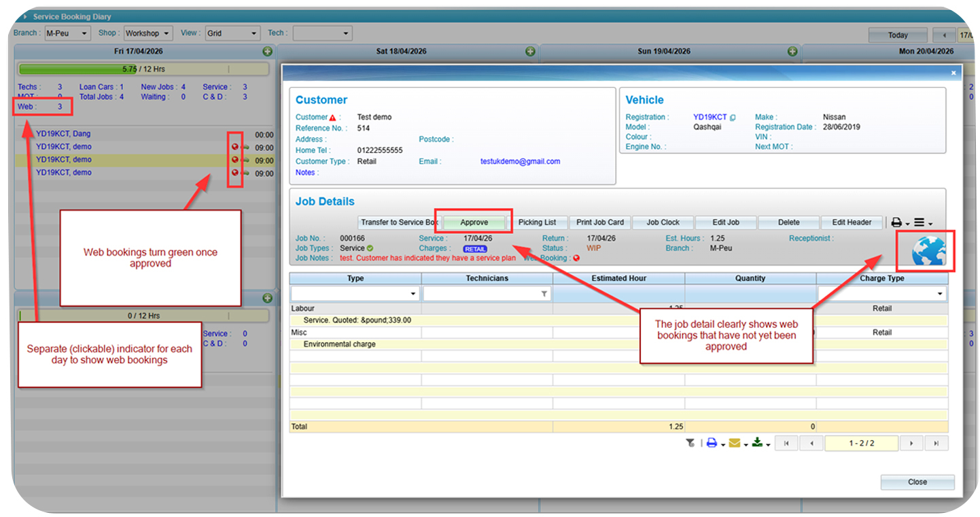Add a booking with Sat 18/04/2026 plus icon
The image size is (980, 517).
(x=530, y=52)
